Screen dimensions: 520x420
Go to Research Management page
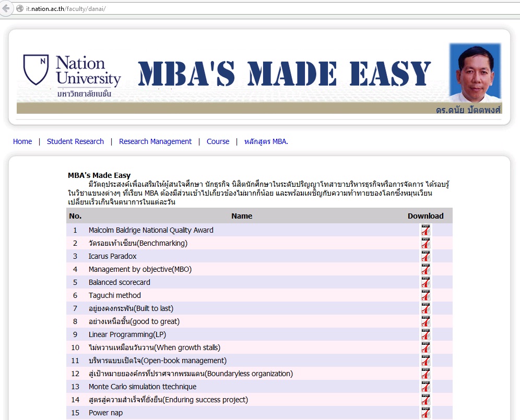(155, 141)
